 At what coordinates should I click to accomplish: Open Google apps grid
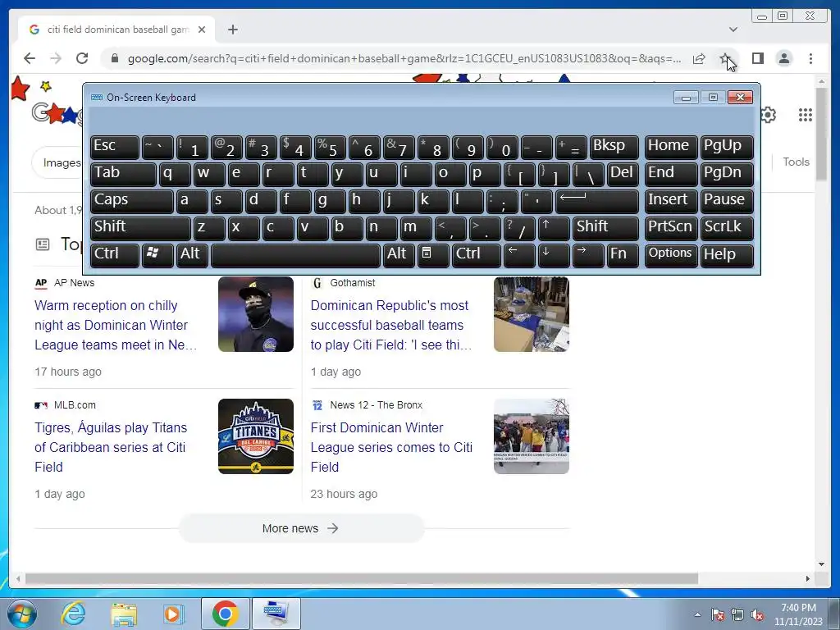[x=805, y=115]
